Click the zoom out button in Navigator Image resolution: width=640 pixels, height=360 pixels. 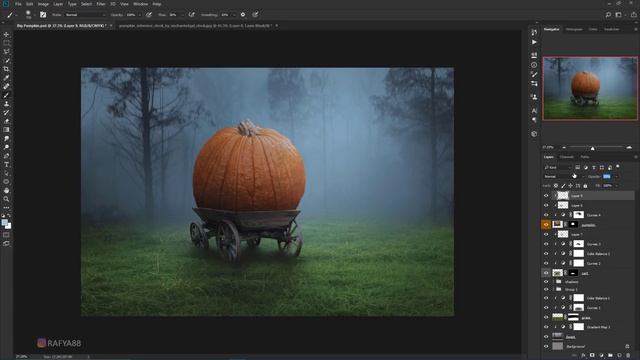(564, 147)
